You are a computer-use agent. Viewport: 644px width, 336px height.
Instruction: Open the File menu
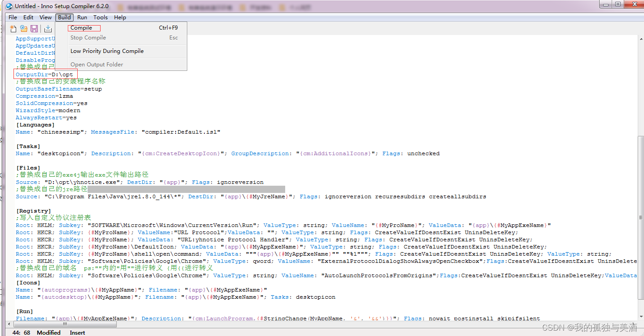click(13, 17)
